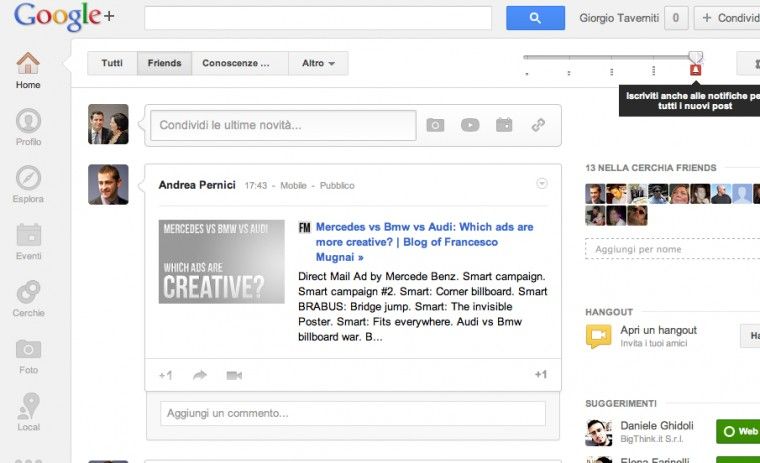This screenshot has width=760, height=463.
Task: Select the Tutti stream tab
Action: tap(112, 63)
